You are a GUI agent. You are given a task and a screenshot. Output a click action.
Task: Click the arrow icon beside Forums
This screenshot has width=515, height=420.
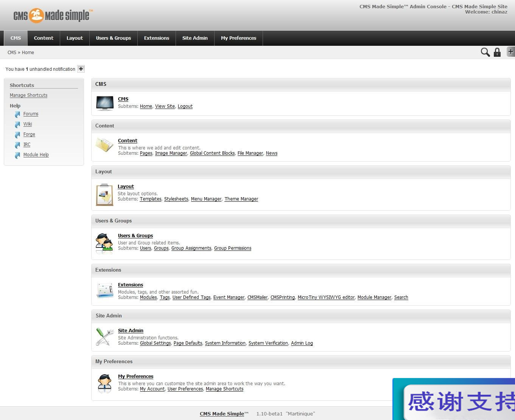[17, 114]
